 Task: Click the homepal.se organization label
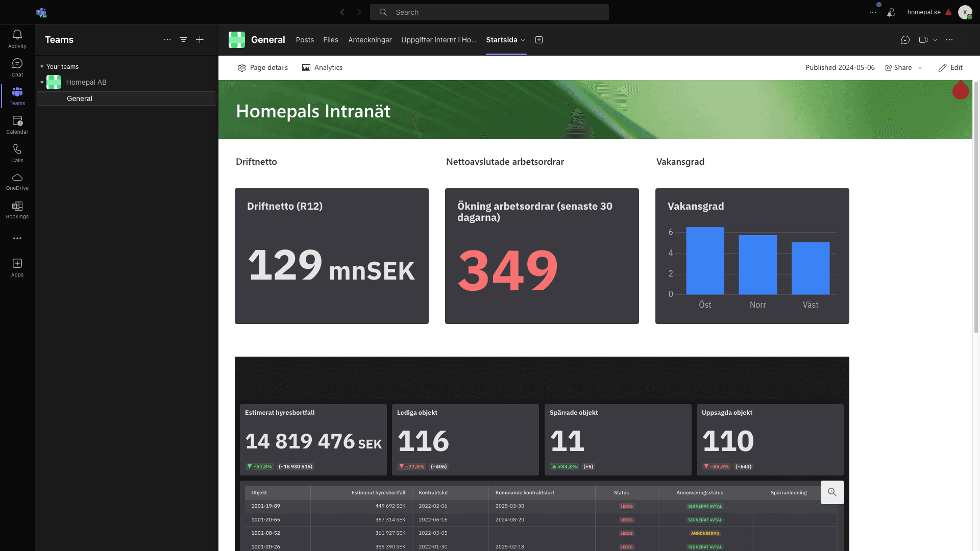coord(924,12)
